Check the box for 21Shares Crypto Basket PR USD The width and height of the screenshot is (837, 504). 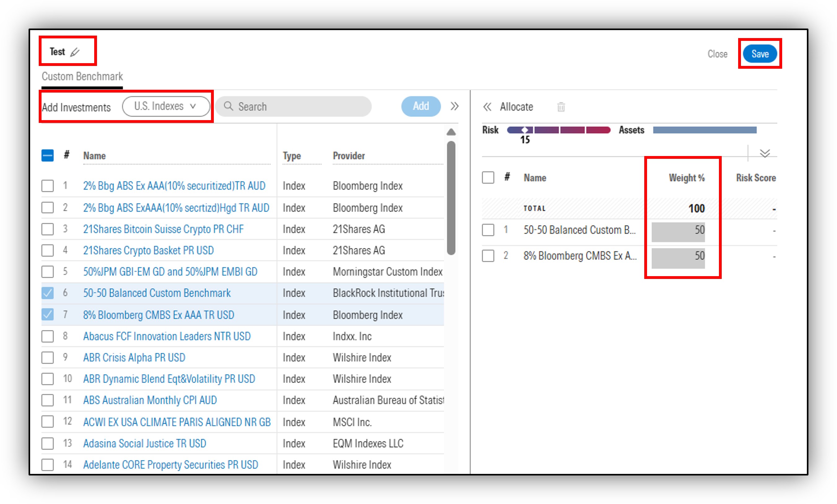(x=47, y=250)
